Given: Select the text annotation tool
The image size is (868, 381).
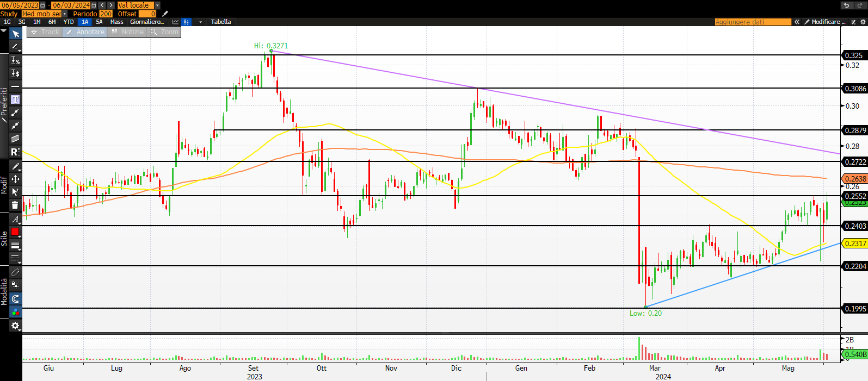Looking at the screenshot, I should click(x=15, y=99).
